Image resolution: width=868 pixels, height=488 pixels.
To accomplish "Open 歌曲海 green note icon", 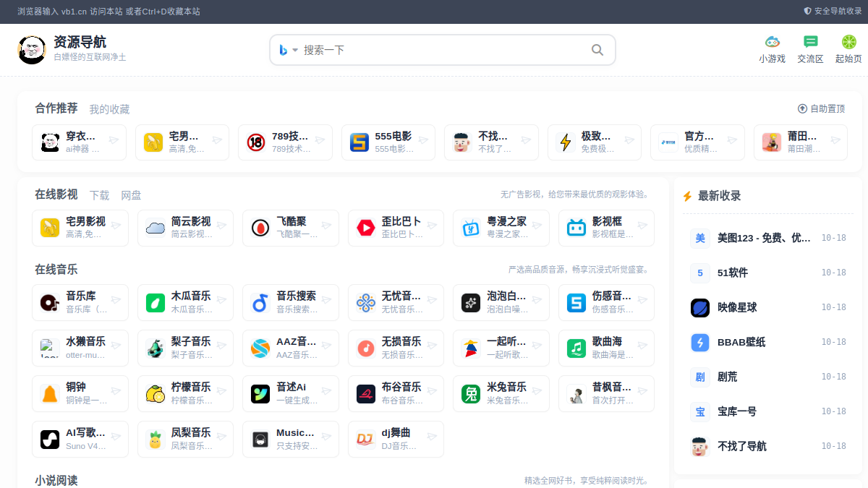I will pos(576,348).
